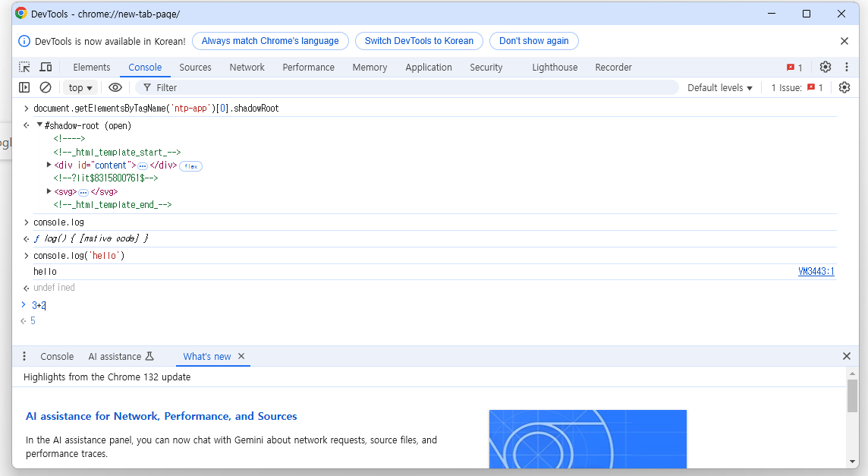Open the Default levels dropdown
The height and width of the screenshot is (476, 868).
719,87
